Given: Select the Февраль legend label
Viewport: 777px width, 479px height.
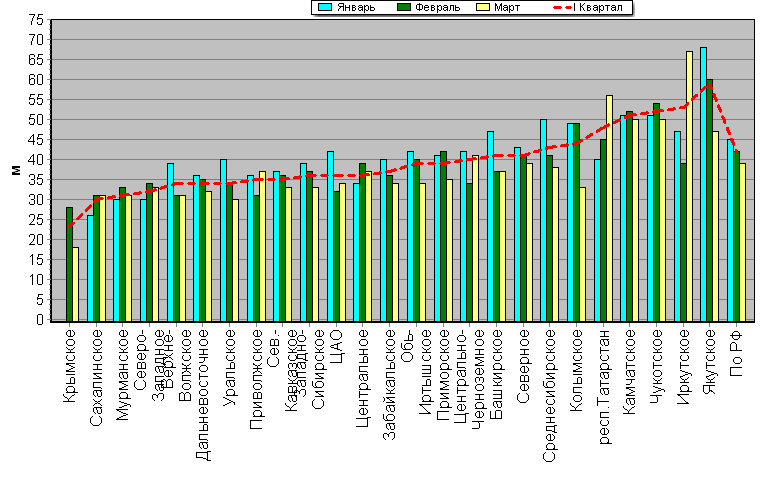Looking at the screenshot, I should [x=438, y=7].
